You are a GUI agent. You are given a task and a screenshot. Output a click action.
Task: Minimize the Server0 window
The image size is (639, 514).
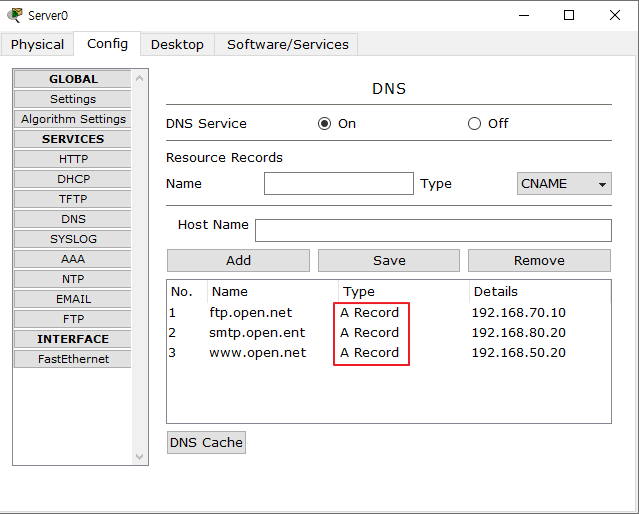[x=524, y=15]
